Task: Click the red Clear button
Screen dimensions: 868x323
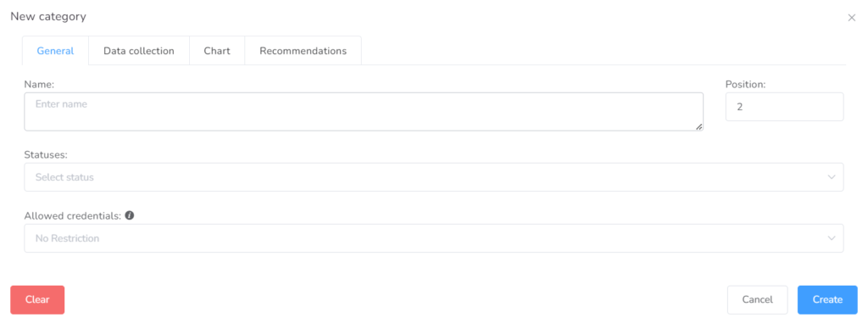Action: click(37, 300)
